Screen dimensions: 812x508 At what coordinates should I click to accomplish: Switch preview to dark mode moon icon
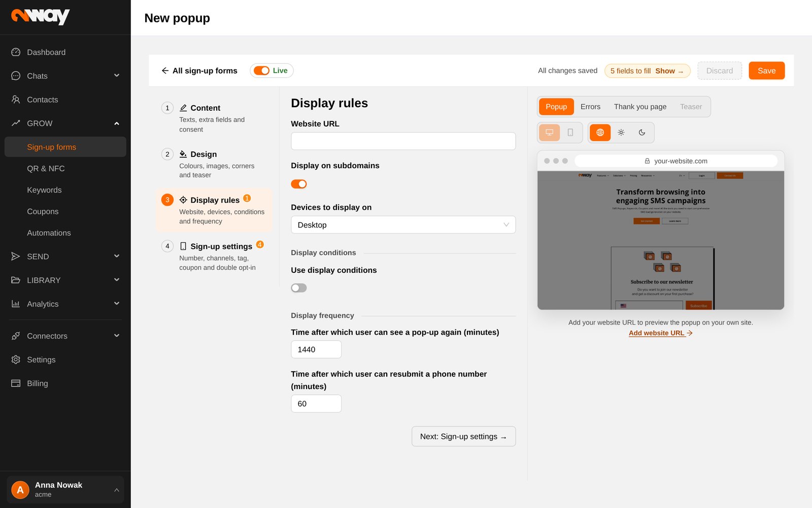[x=642, y=133]
